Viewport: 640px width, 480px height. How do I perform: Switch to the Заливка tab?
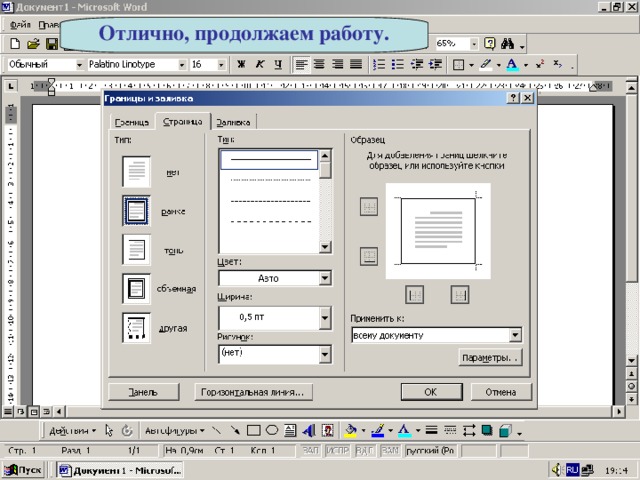tap(233, 122)
